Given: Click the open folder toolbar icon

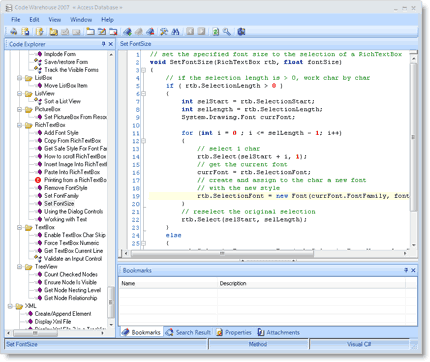Looking at the screenshot, I should [x=53, y=32].
